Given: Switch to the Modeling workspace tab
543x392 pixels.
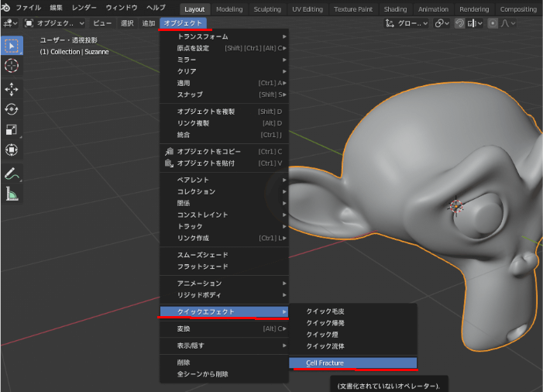Looking at the screenshot, I should 229,9.
